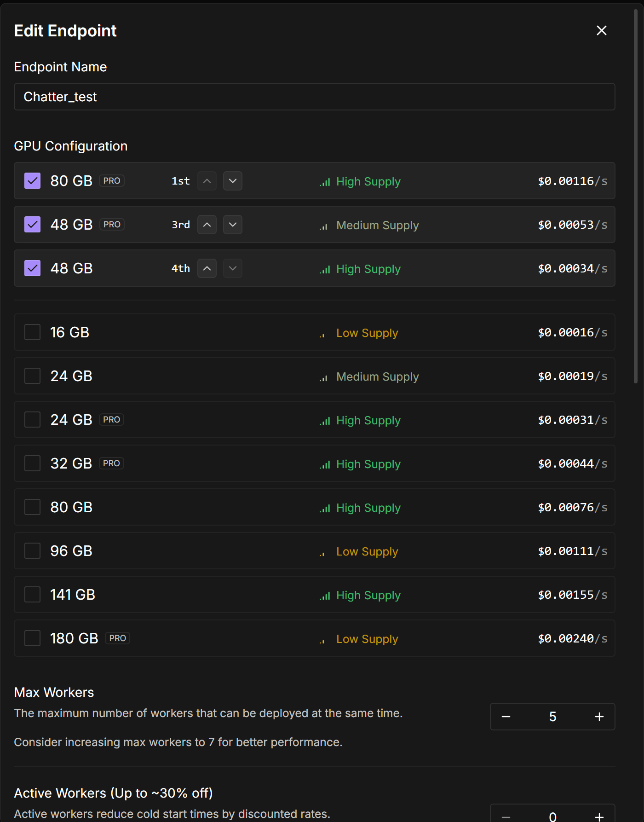
Task: Decrease Max Workers count
Action: click(x=506, y=717)
